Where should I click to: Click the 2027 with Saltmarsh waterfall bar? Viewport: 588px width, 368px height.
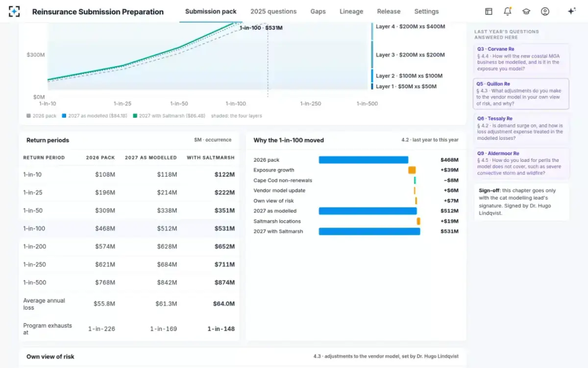pos(369,231)
